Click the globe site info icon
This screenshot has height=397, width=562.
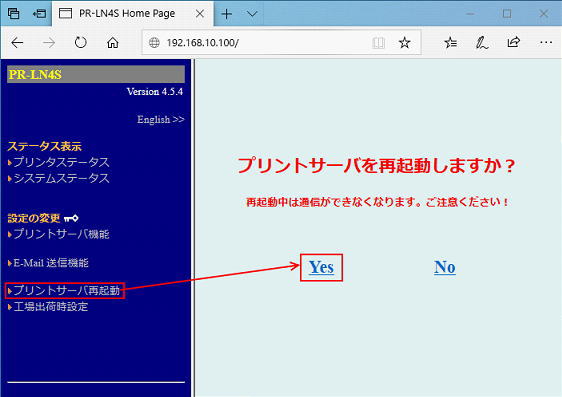154,43
